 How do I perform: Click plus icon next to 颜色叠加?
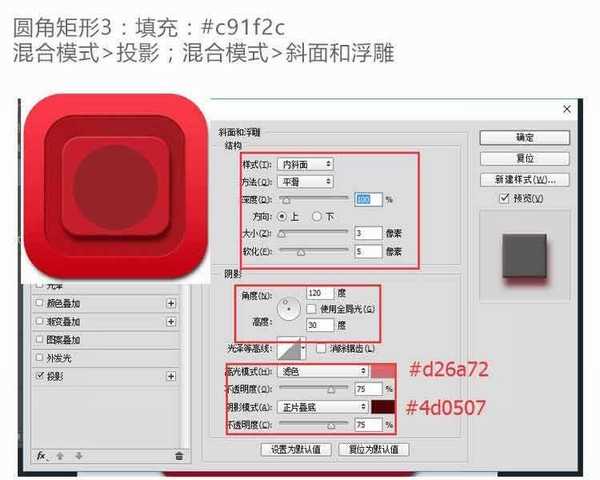[170, 303]
